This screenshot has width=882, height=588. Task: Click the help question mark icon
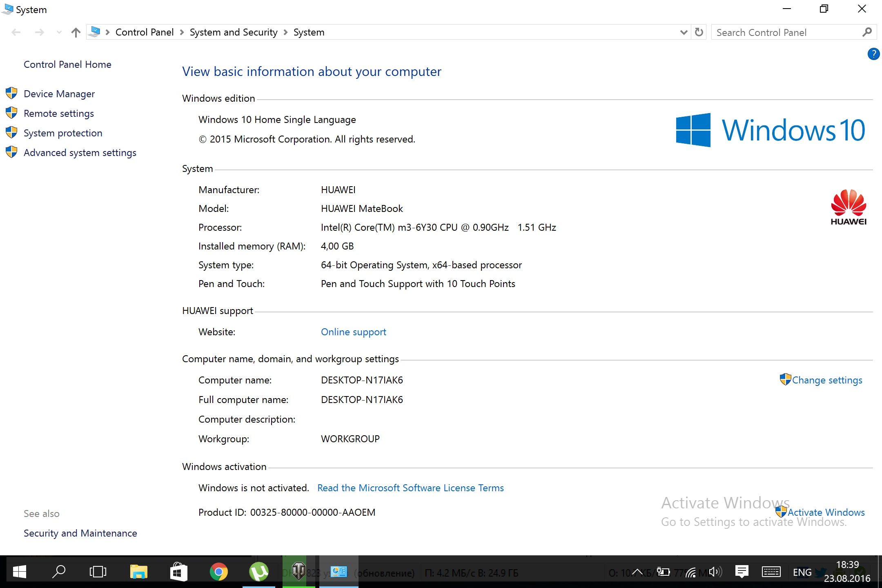pos(873,54)
